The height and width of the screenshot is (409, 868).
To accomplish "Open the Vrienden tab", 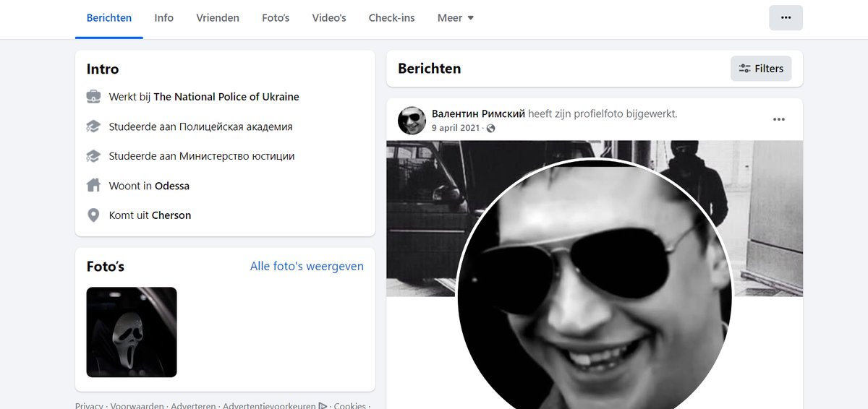I will [x=218, y=18].
